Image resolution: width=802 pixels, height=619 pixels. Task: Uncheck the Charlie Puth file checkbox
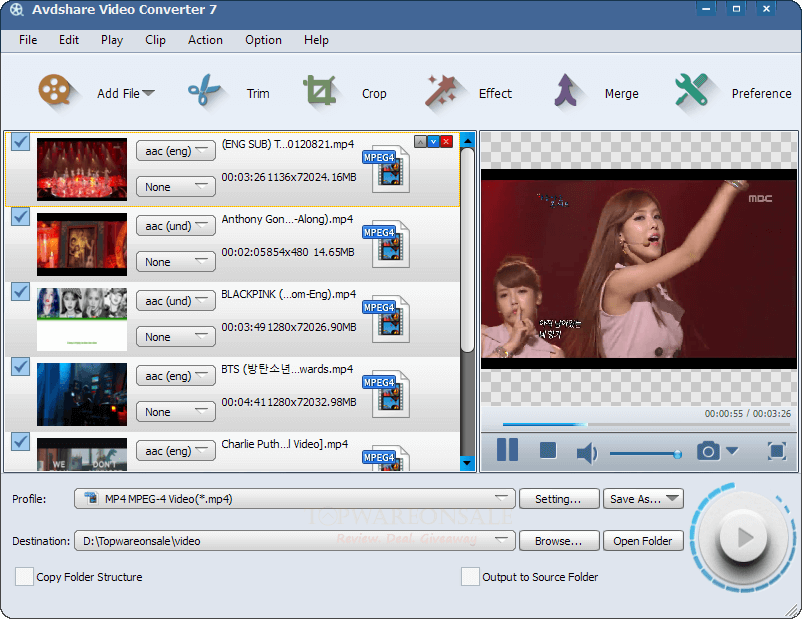[x=20, y=441]
